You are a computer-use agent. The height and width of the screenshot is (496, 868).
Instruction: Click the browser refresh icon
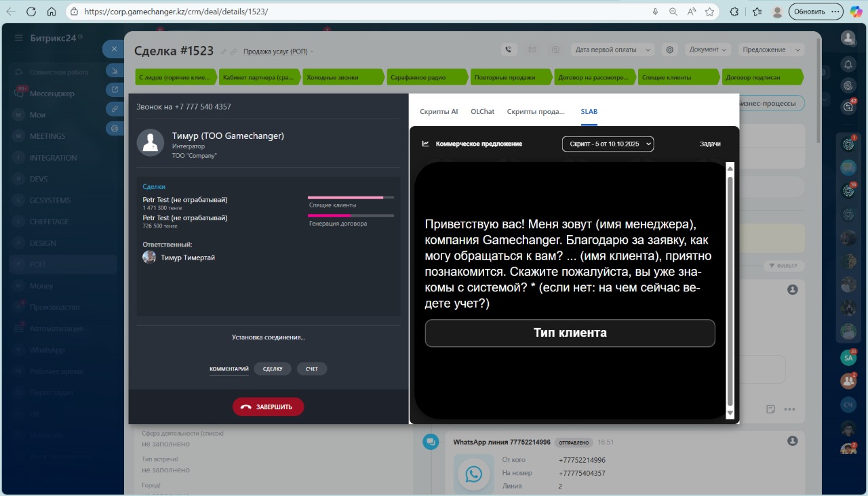(x=31, y=12)
